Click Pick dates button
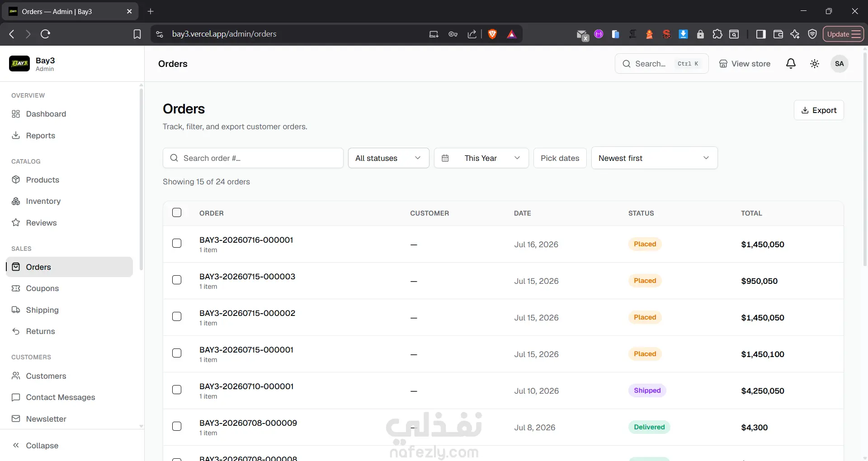Image resolution: width=868 pixels, height=461 pixels. [560, 158]
